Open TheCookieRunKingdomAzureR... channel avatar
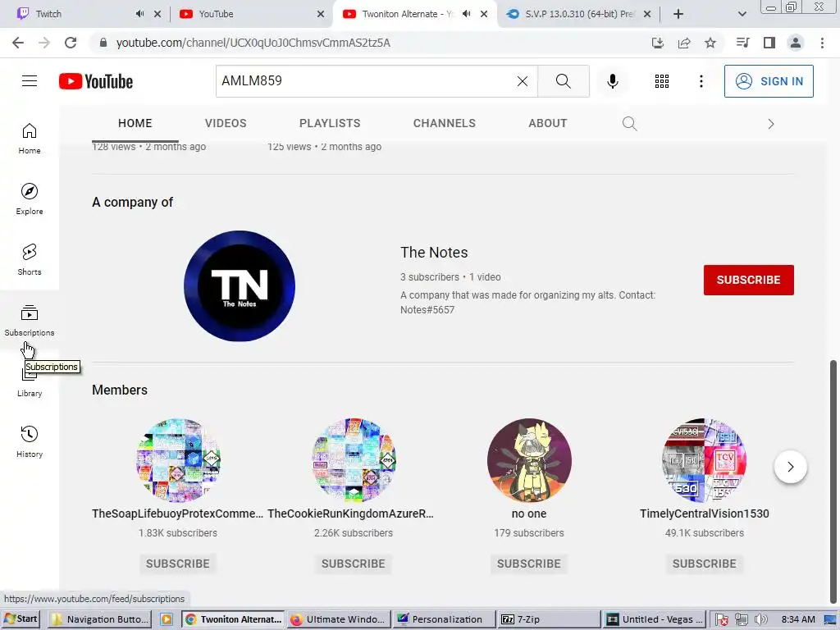 coord(354,460)
